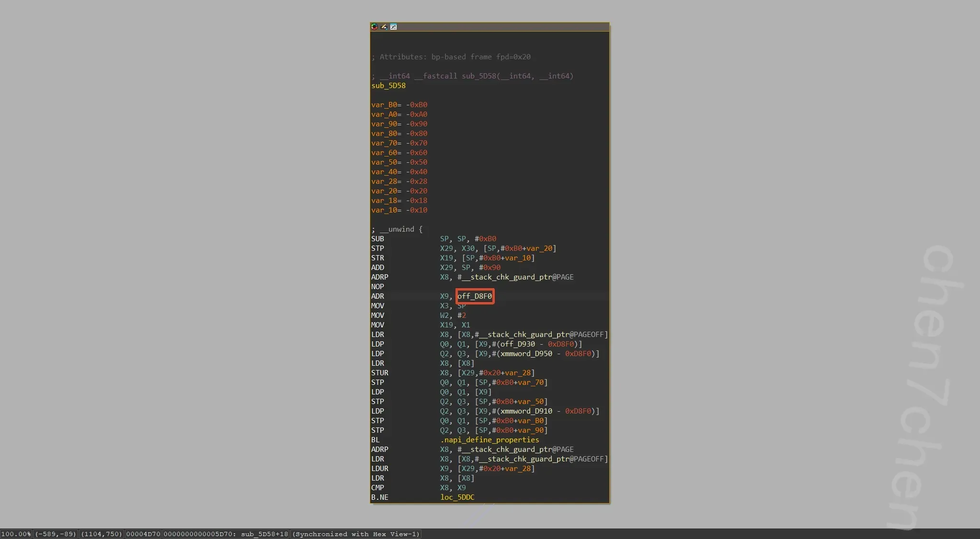This screenshot has width=980, height=539.
Task: Click the xmmword_D950 symbol reference
Action: point(526,354)
